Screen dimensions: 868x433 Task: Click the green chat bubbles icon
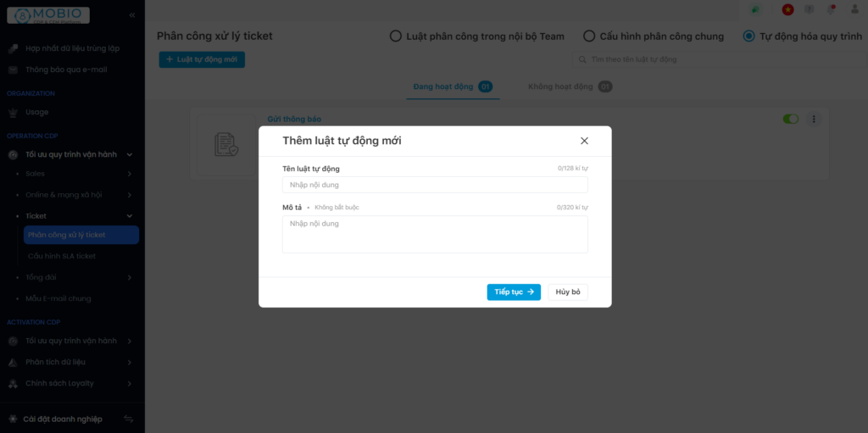[755, 9]
